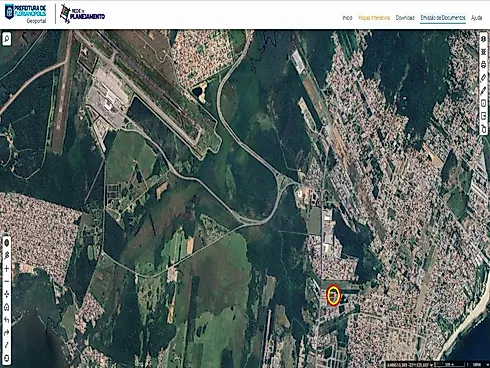Open the Ajuda menu item
The height and width of the screenshot is (368, 490).
tap(477, 18)
